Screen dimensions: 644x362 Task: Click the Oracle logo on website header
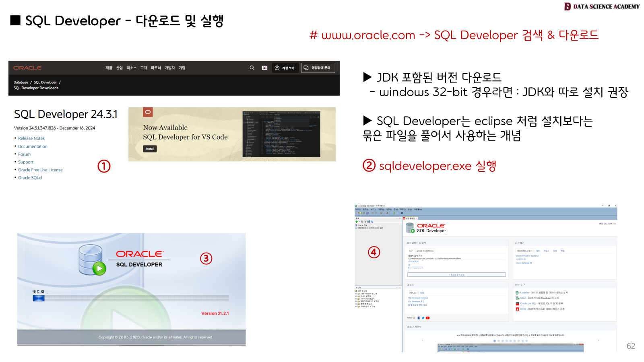coord(27,68)
